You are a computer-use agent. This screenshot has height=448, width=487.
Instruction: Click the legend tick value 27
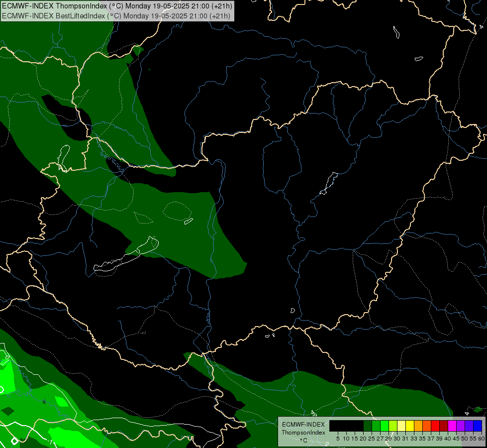coord(380,439)
